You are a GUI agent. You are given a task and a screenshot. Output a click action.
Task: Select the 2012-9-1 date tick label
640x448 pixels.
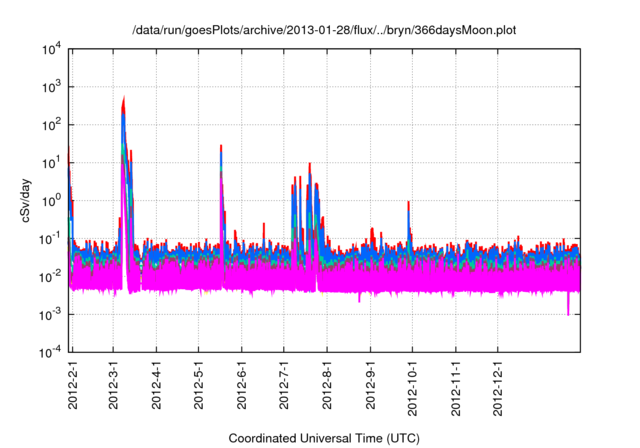(371, 383)
